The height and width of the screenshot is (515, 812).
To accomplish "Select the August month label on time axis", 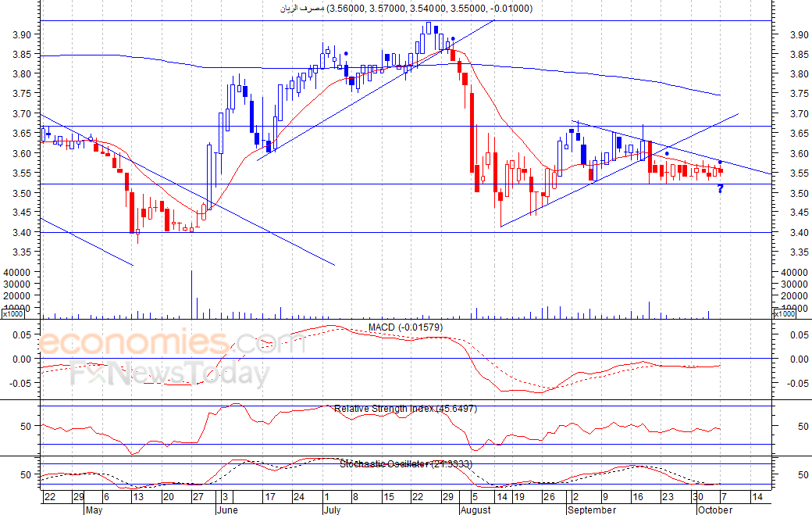I will tap(475, 510).
